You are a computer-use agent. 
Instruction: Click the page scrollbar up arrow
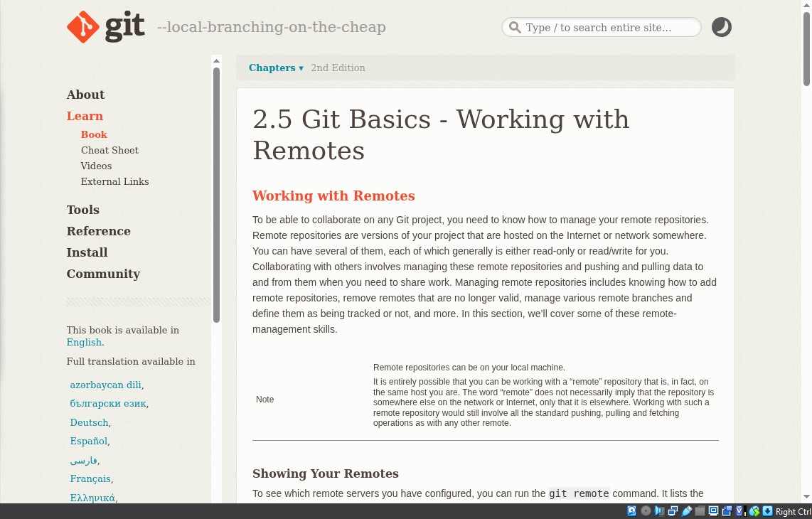[806, 5]
